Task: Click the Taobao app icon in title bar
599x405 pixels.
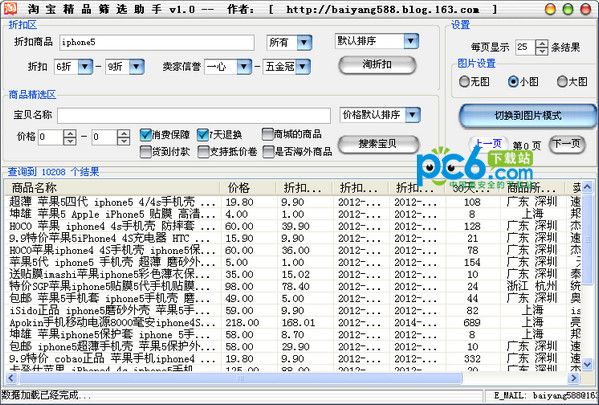Action: click(10, 8)
